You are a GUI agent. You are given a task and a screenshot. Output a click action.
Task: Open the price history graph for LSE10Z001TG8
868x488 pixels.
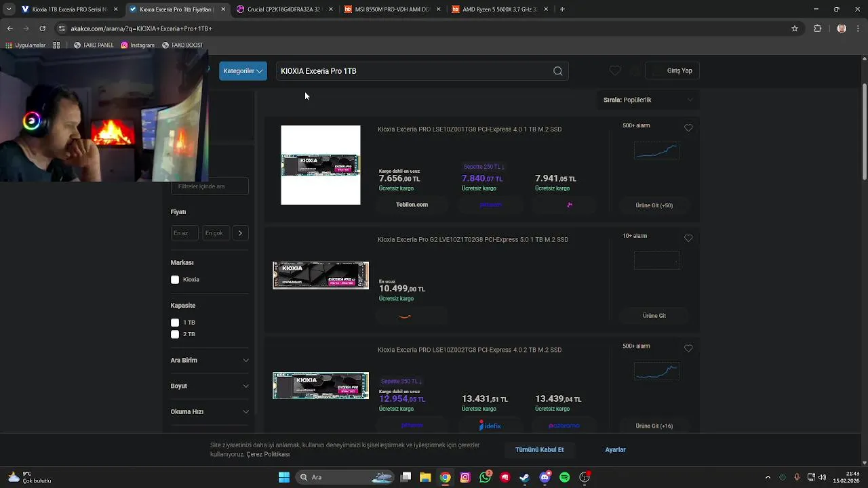(656, 150)
